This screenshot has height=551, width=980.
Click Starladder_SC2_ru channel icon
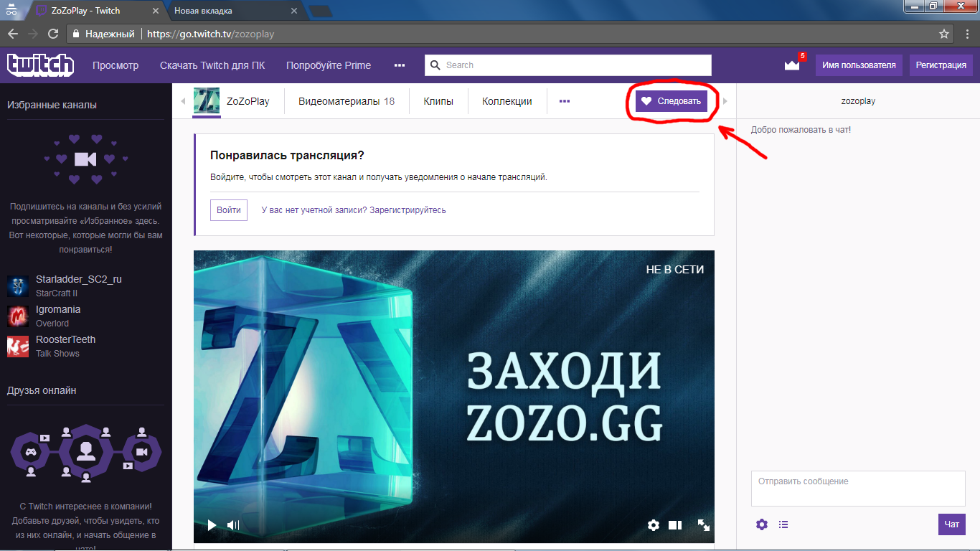coord(18,286)
